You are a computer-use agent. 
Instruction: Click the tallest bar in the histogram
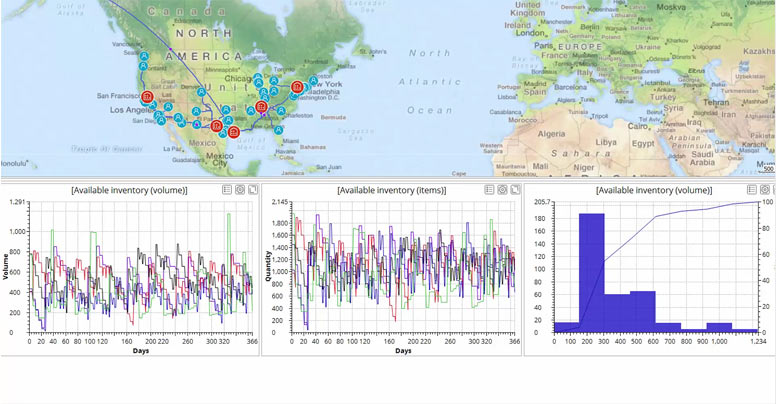tap(591, 273)
